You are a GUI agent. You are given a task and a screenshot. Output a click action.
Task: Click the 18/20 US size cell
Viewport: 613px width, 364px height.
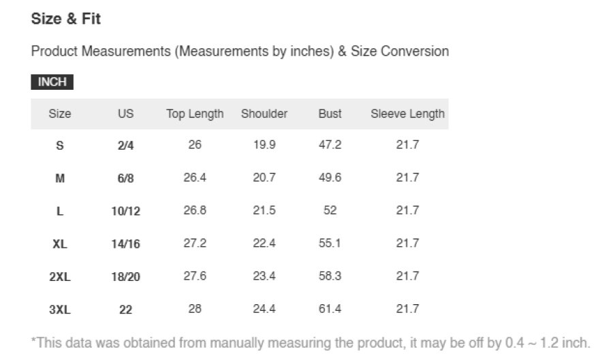point(125,277)
